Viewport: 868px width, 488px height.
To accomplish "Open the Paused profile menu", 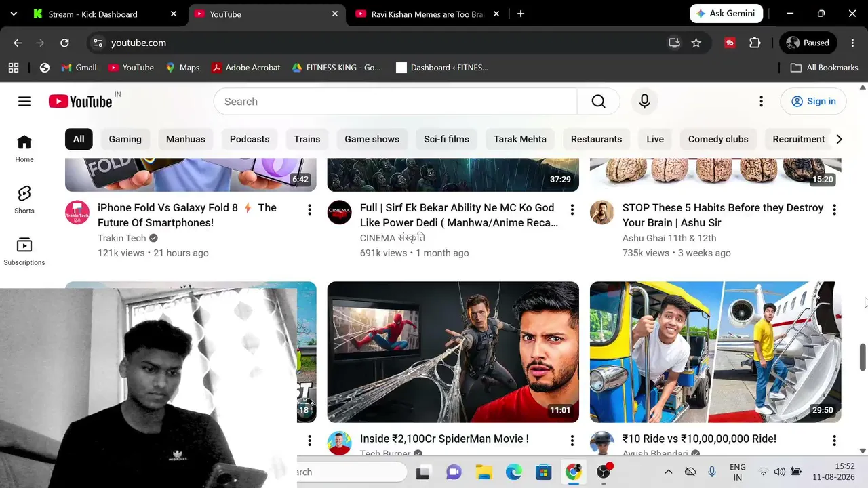I will (807, 43).
